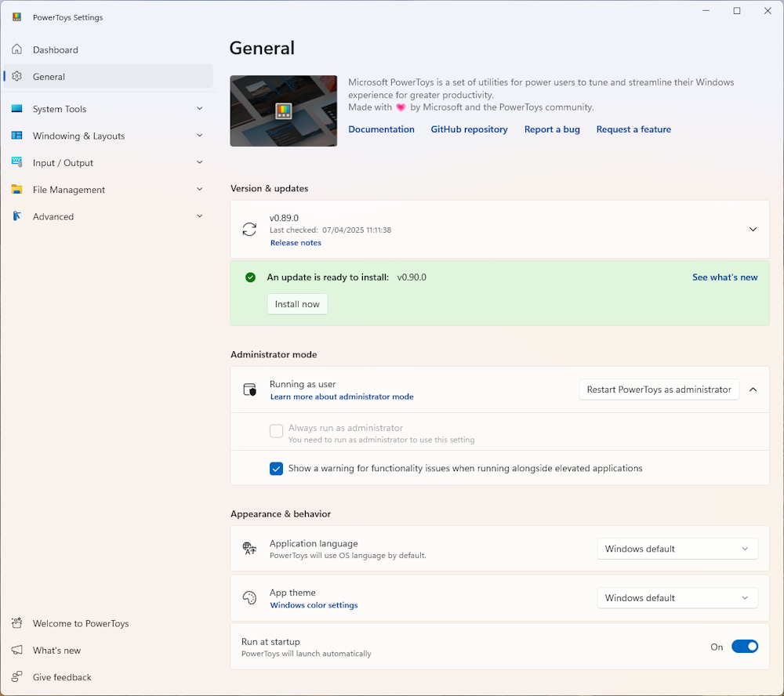Click the Welcome to PowerToys icon

point(17,623)
